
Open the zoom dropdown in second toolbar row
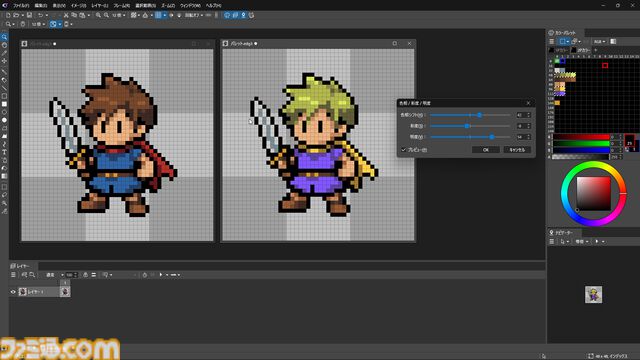(39, 24)
